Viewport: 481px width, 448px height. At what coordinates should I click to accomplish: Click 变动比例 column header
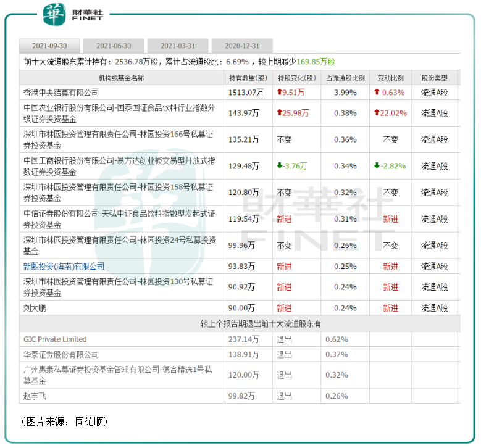tap(390, 78)
